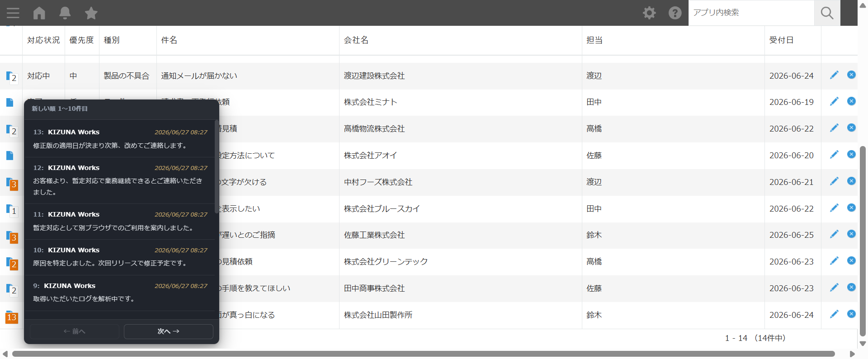
Task: Open comment badge 3 on 中村フーズ row
Action: (x=14, y=184)
